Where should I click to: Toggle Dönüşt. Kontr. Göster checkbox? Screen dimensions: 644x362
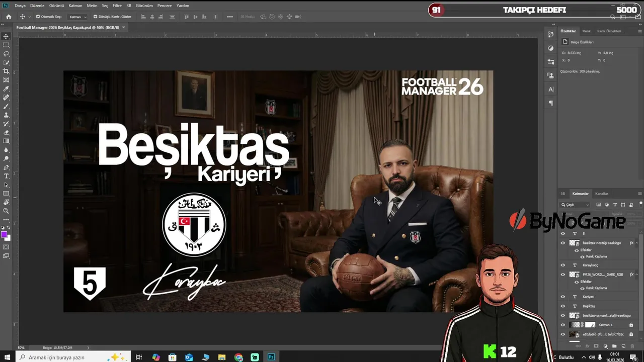[96, 17]
